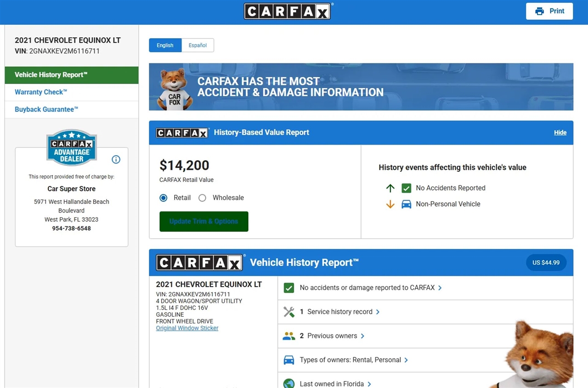This screenshot has width=588, height=388.
Task: Click the previous owners people icon
Action: tap(288, 336)
